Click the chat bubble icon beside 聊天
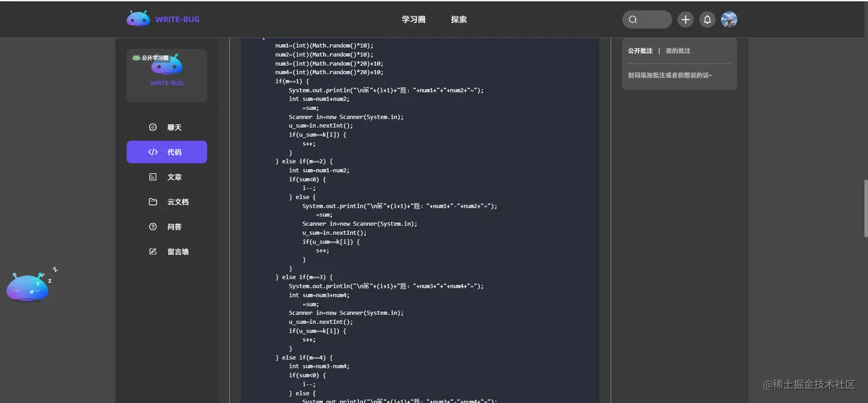 pyautogui.click(x=153, y=127)
